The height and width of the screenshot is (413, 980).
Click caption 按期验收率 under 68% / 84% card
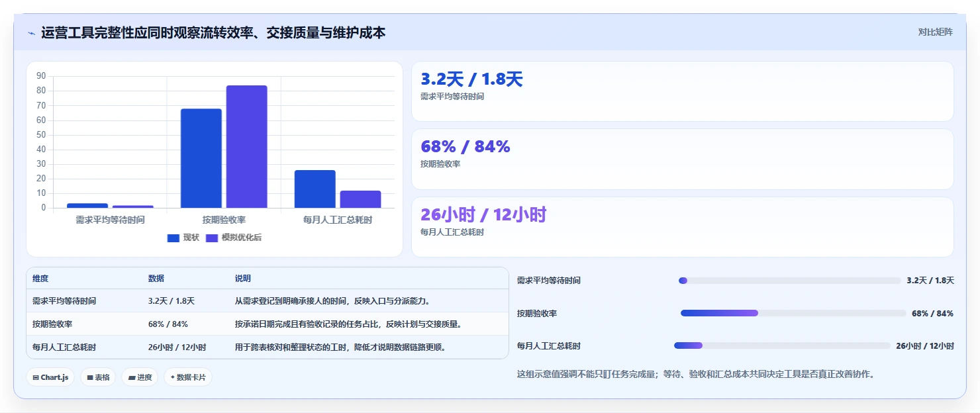pos(440,164)
